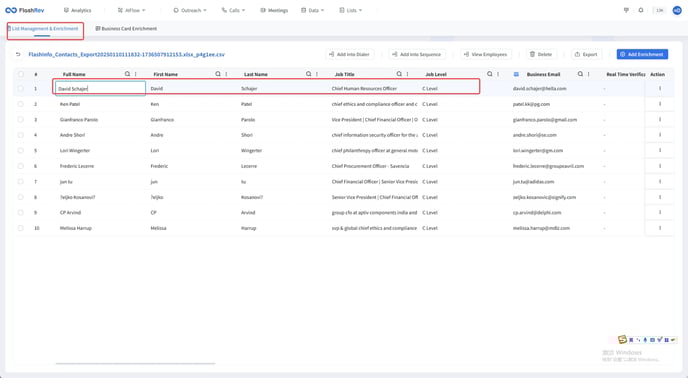Click the Delete button

click(541, 54)
